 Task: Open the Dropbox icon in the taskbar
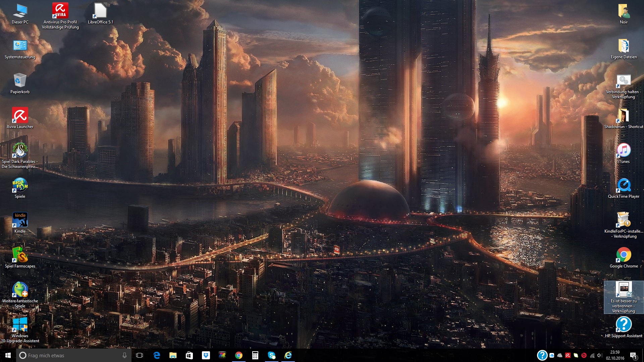[206, 355]
